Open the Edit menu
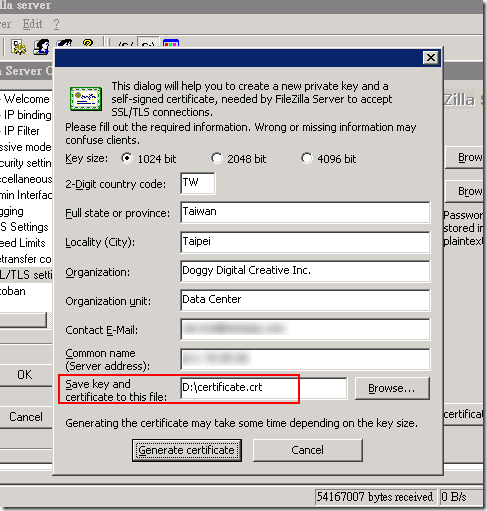This screenshot has width=487, height=511. pyautogui.click(x=32, y=24)
